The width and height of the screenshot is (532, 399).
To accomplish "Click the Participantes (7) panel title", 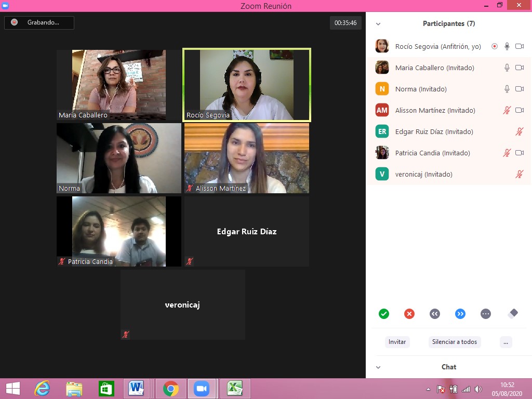I will click(449, 23).
